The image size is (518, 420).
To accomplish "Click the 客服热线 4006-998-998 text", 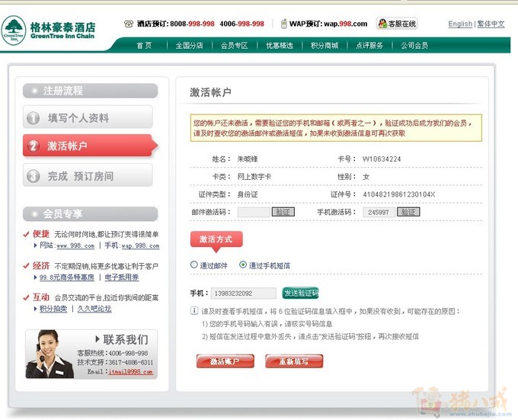I will coord(112,353).
